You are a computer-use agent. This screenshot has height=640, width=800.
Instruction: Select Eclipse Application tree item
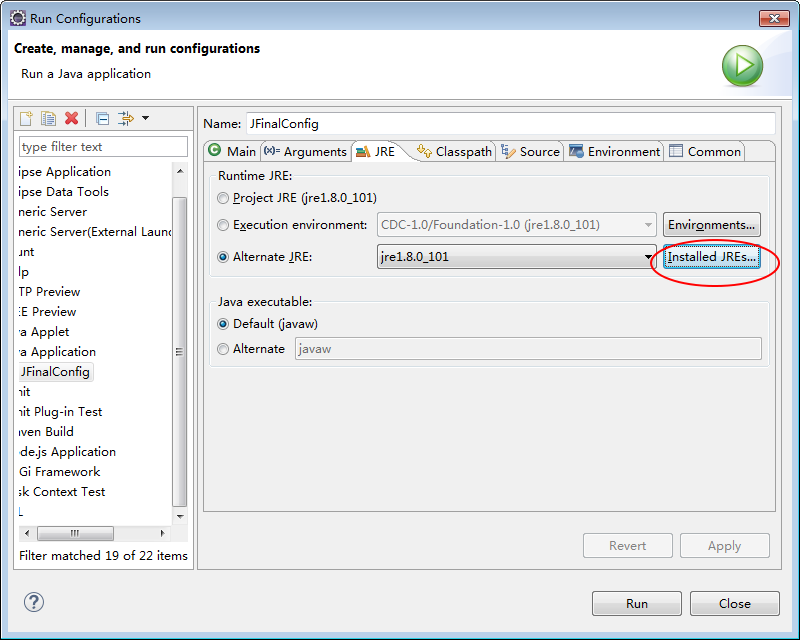pyautogui.click(x=64, y=172)
